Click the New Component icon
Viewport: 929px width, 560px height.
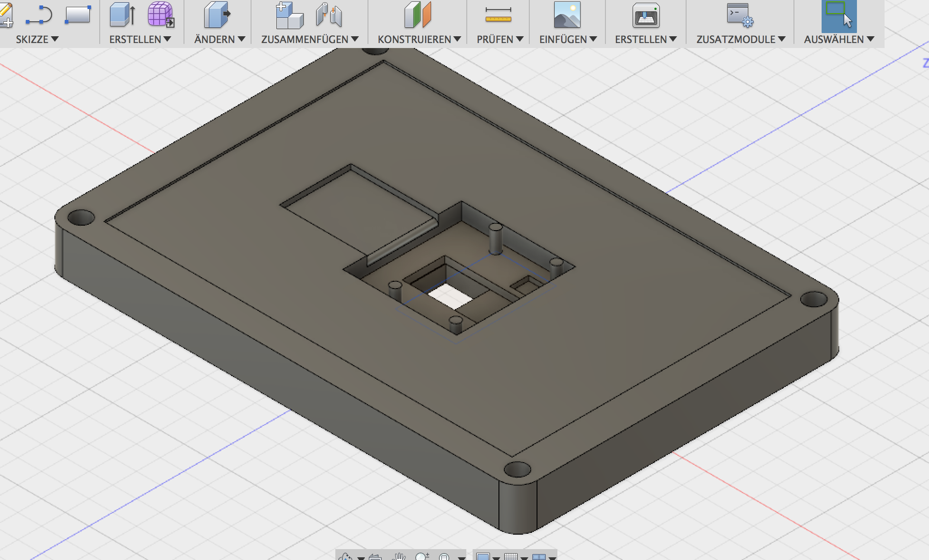289,15
